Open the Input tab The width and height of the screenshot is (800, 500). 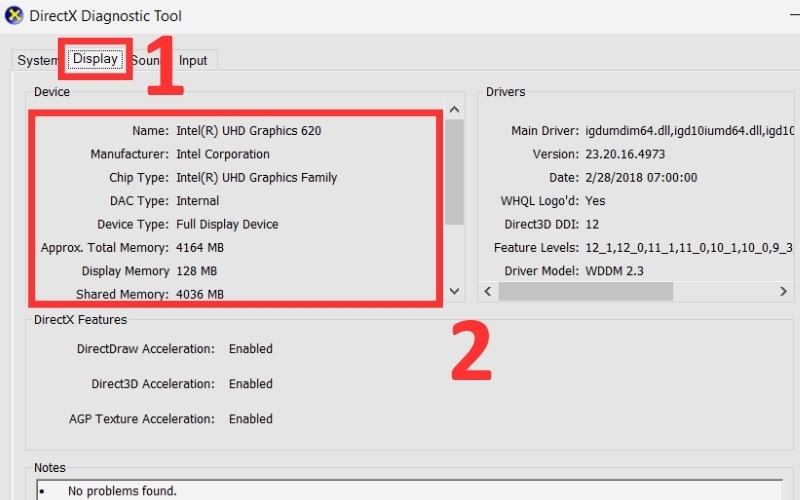[x=193, y=60]
